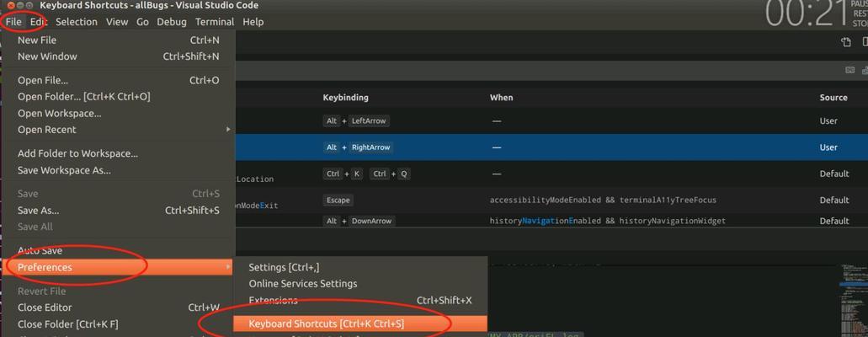Click the Record Keys keyboard icon
The width and height of the screenshot is (868, 337).
tap(850, 71)
